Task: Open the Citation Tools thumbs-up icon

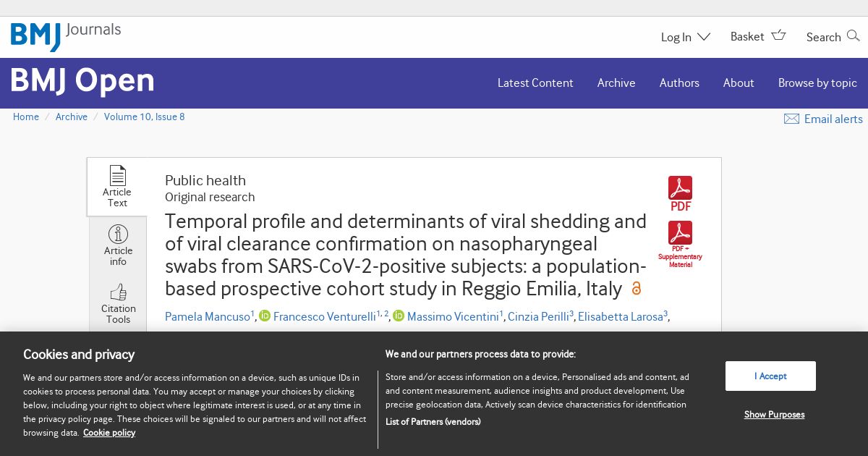Action: coord(118,292)
